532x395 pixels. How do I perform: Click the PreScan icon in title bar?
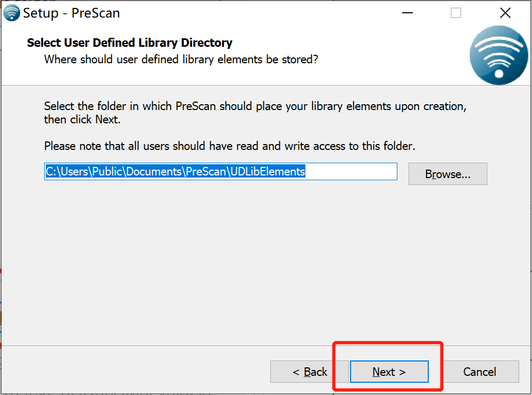point(12,13)
